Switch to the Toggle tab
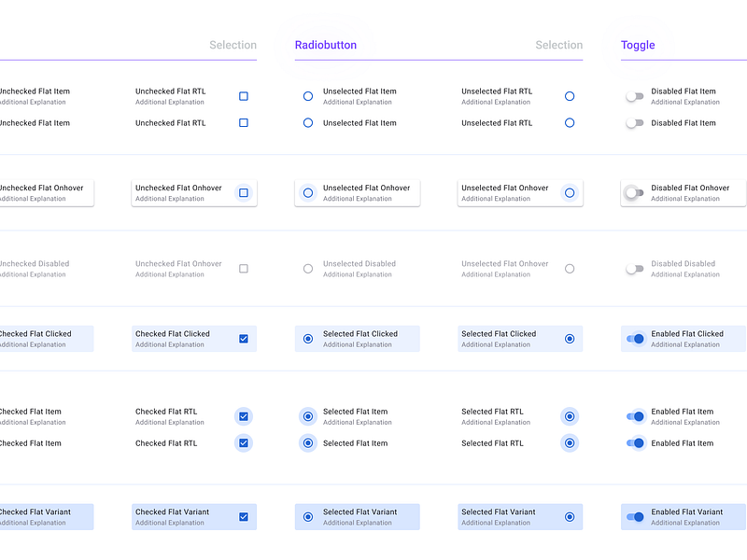The width and height of the screenshot is (747, 560). click(x=638, y=45)
